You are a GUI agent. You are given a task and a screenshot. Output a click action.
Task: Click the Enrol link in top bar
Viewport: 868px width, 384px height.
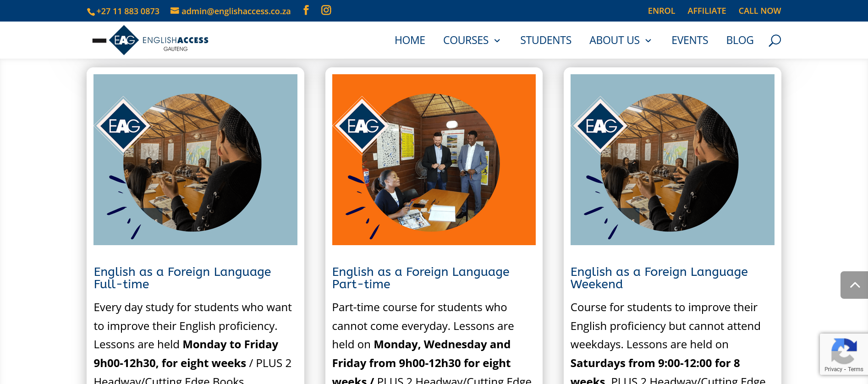click(x=661, y=11)
